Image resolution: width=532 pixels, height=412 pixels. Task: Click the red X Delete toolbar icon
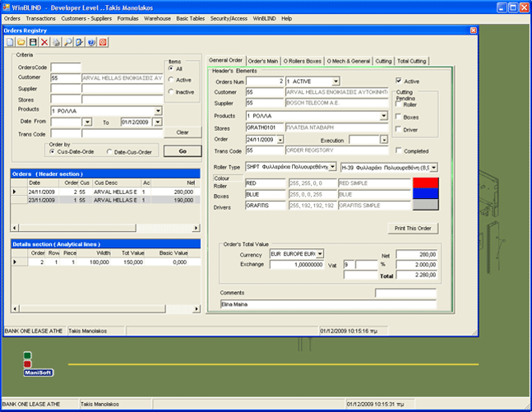click(x=44, y=42)
